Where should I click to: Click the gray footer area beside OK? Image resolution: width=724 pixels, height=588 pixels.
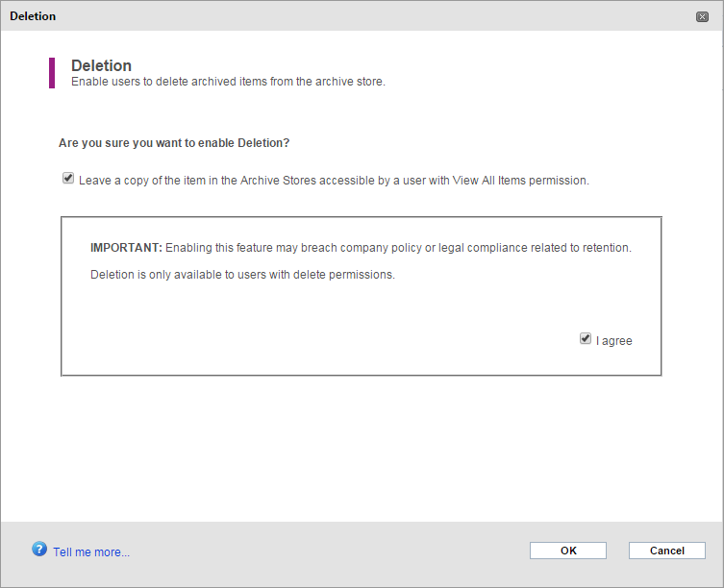pos(323,551)
